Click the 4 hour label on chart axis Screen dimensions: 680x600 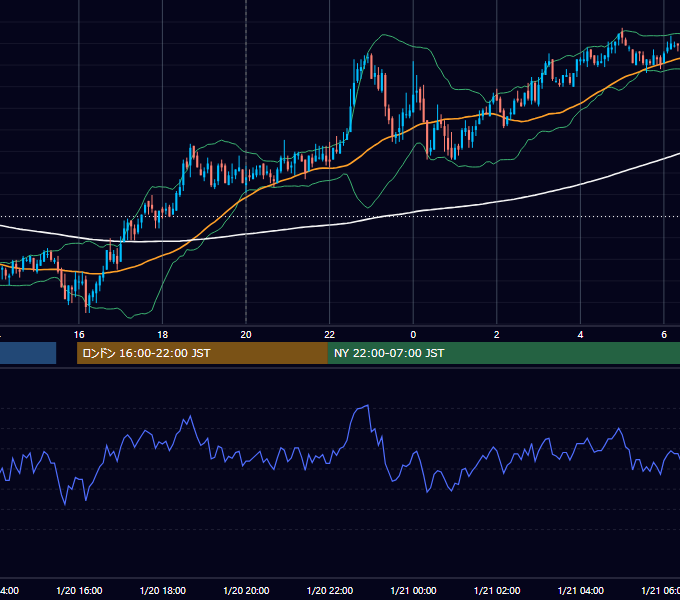pyautogui.click(x=580, y=335)
